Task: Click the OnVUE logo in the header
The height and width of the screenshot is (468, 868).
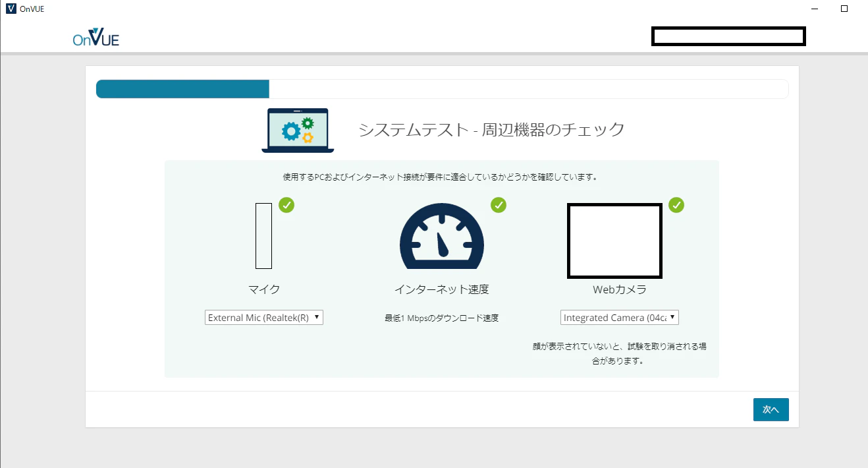Action: [x=96, y=38]
